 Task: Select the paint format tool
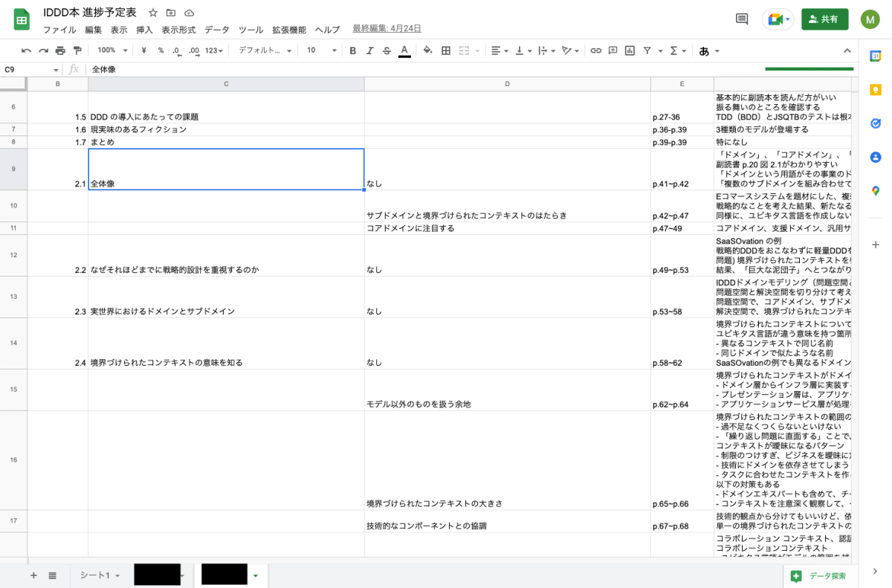click(77, 51)
